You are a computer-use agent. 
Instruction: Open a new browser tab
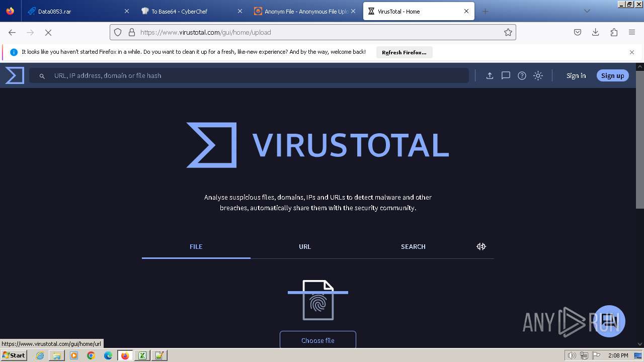click(485, 11)
